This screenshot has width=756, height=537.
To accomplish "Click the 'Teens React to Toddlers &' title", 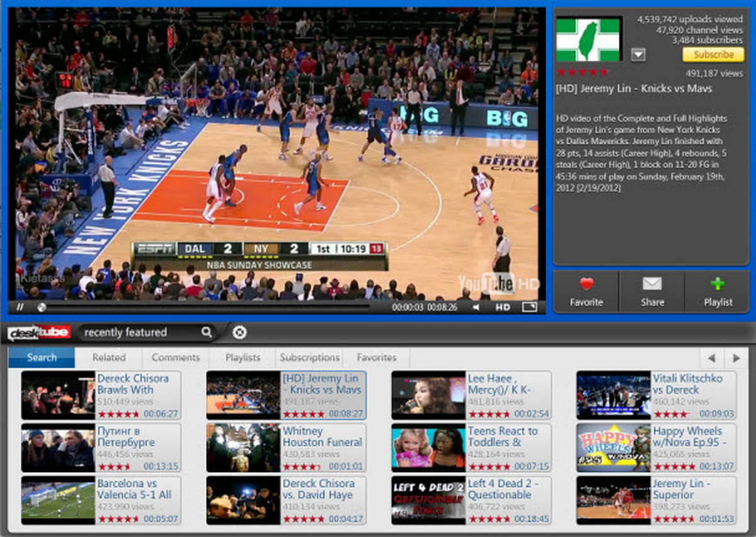I will pyautogui.click(x=503, y=437).
